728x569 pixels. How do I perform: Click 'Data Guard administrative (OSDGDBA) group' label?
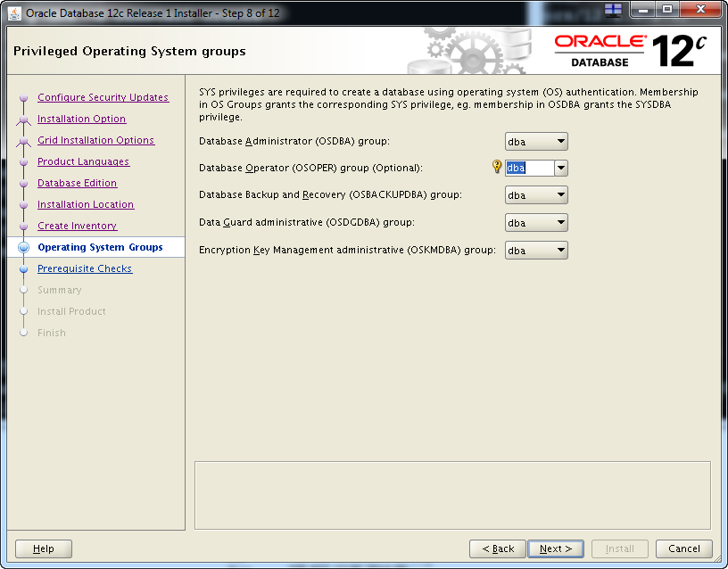coord(307,222)
